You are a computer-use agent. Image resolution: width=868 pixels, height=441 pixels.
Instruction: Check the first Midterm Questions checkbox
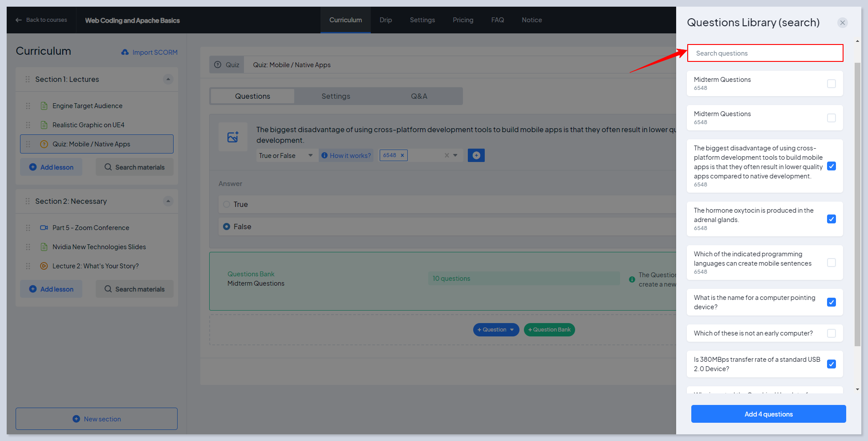coord(831,84)
